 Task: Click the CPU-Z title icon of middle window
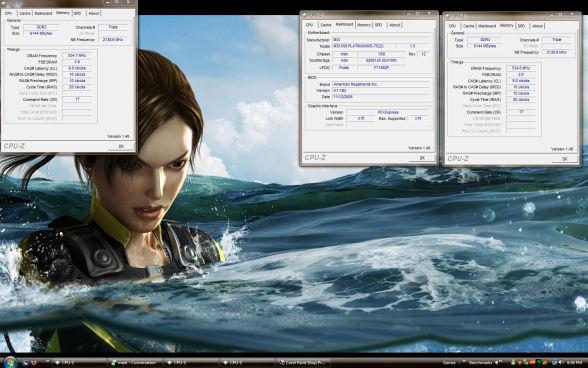pos(304,15)
